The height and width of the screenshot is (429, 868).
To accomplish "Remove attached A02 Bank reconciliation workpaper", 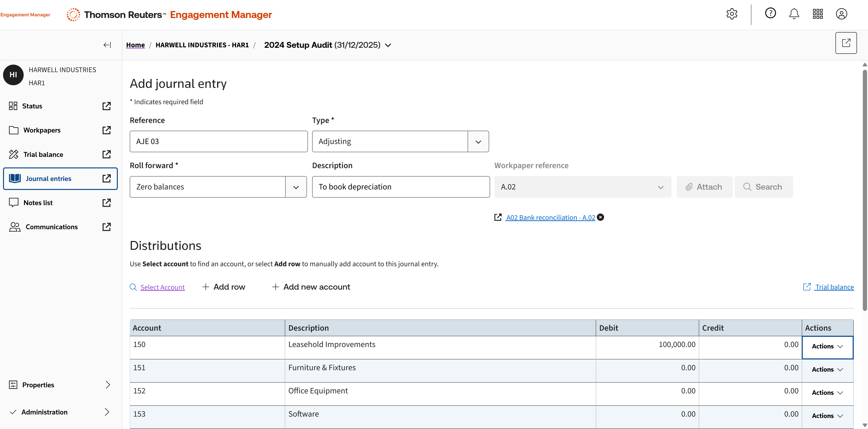I will (x=600, y=217).
